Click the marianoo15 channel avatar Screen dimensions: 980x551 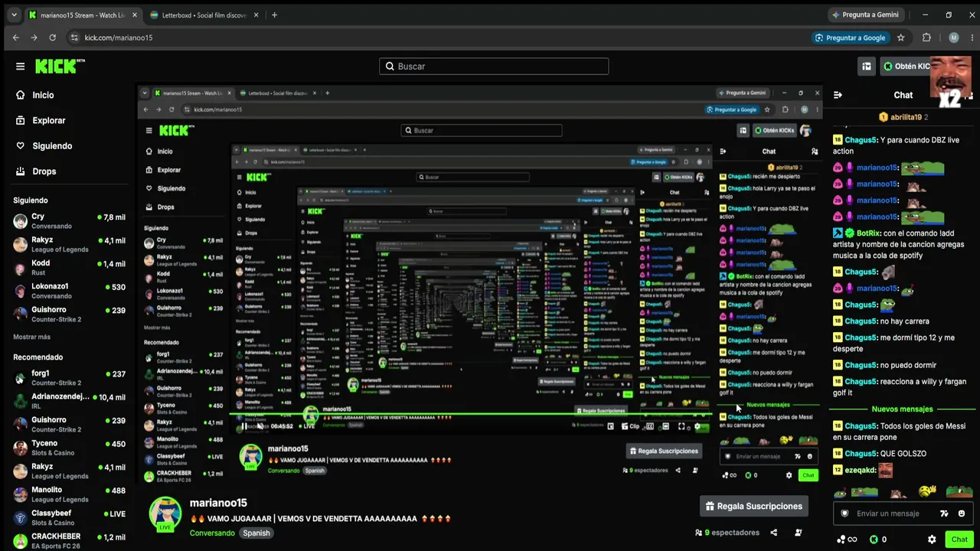165,514
